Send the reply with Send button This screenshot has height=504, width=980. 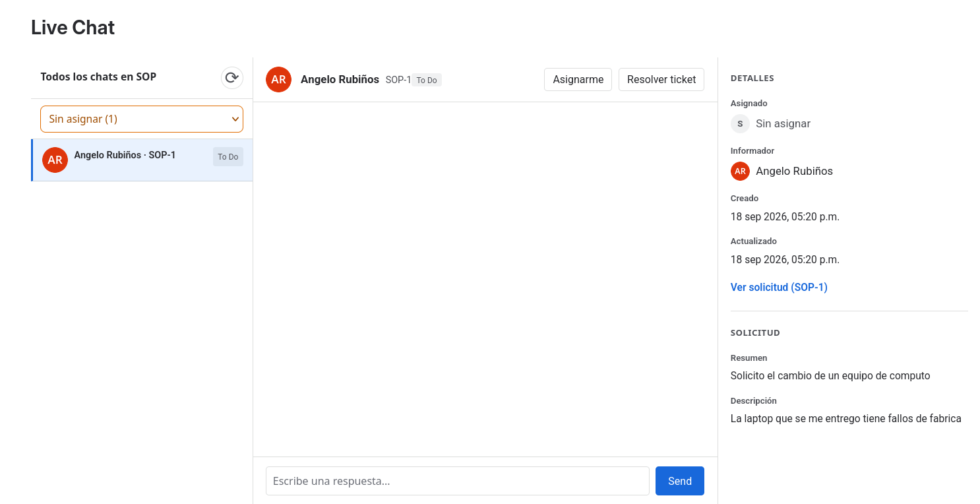pyautogui.click(x=680, y=481)
